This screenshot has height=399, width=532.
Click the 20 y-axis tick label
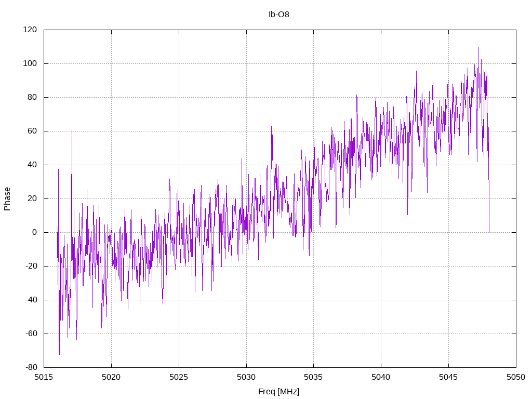click(32, 198)
